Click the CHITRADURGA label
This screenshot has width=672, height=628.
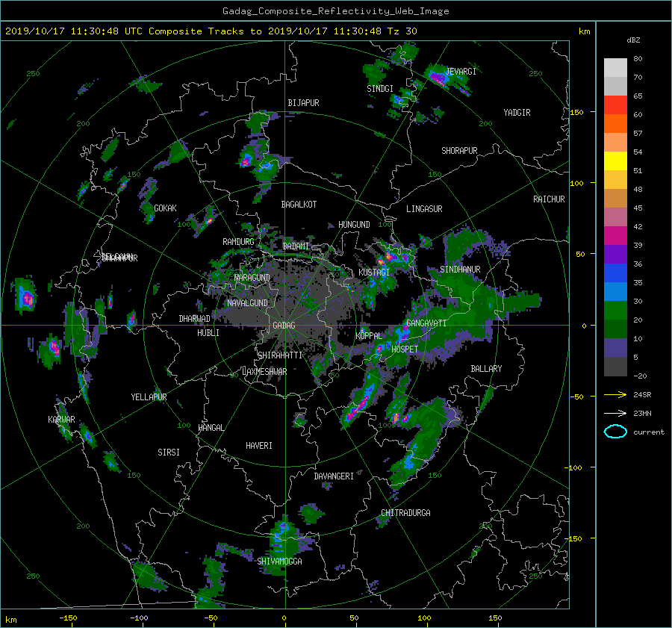coord(406,513)
